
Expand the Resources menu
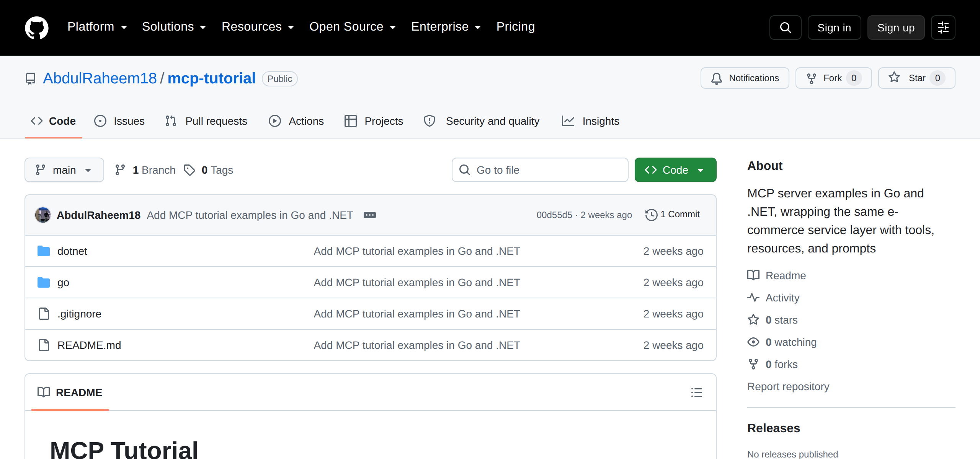pyautogui.click(x=258, y=27)
